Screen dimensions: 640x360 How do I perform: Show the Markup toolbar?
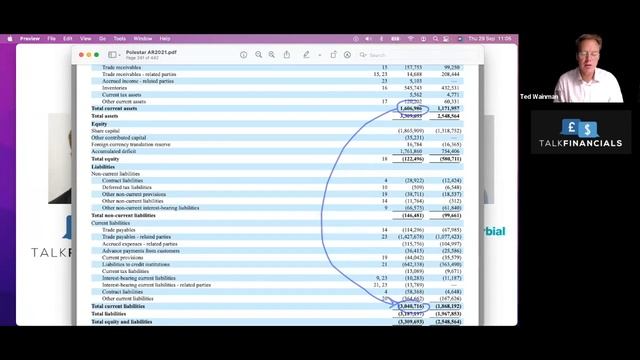(x=347, y=55)
